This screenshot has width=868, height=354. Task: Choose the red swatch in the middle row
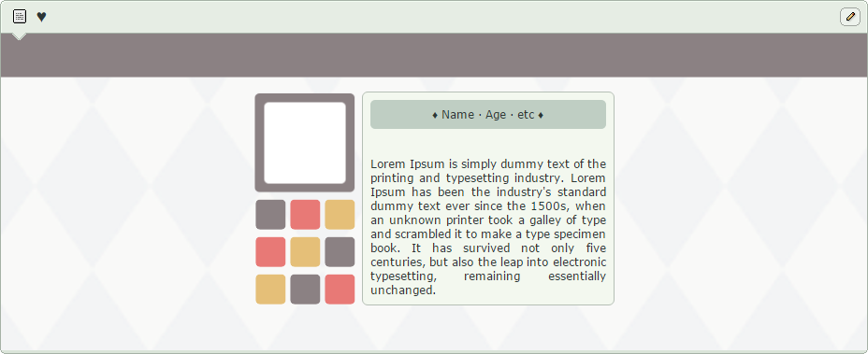point(270,252)
